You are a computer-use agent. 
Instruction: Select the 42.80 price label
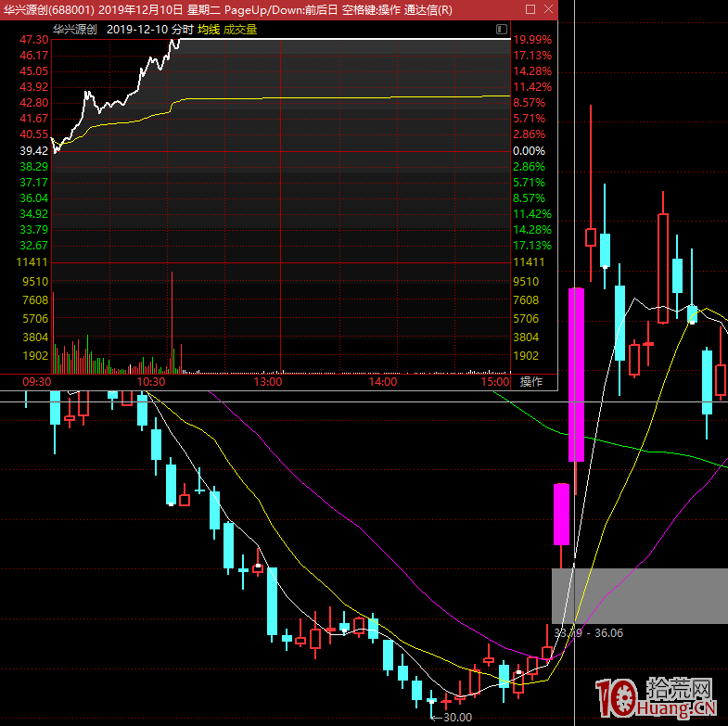[x=34, y=103]
